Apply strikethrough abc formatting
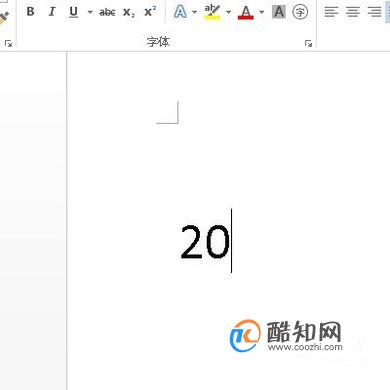 coord(107,12)
